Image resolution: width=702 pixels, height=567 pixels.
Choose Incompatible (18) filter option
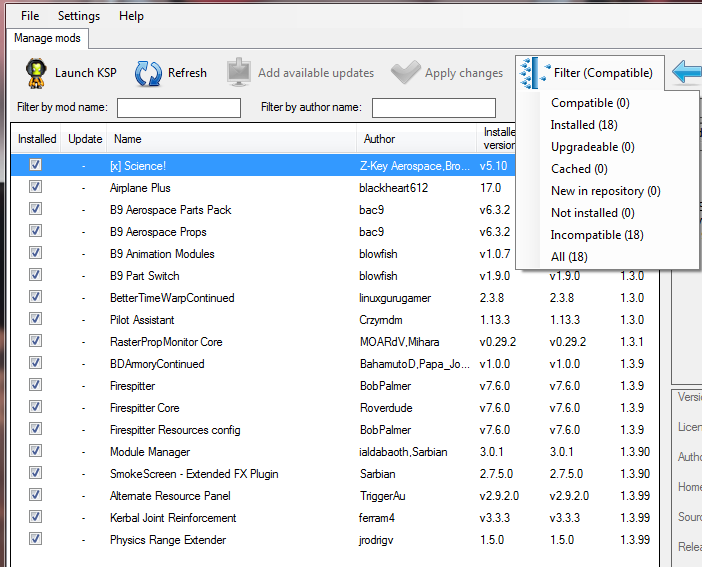[x=597, y=235]
